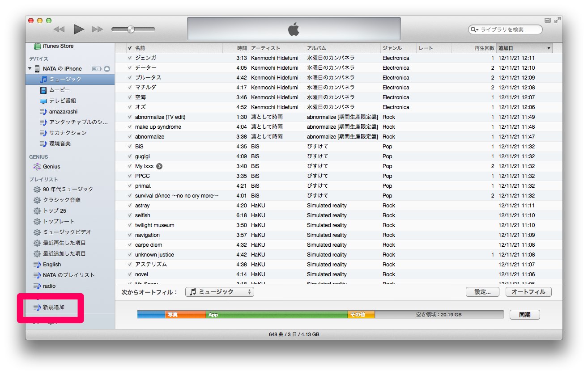588x375 pixels.
Task: Open the オートフィル source ミュージック dropdown
Action: (220, 292)
